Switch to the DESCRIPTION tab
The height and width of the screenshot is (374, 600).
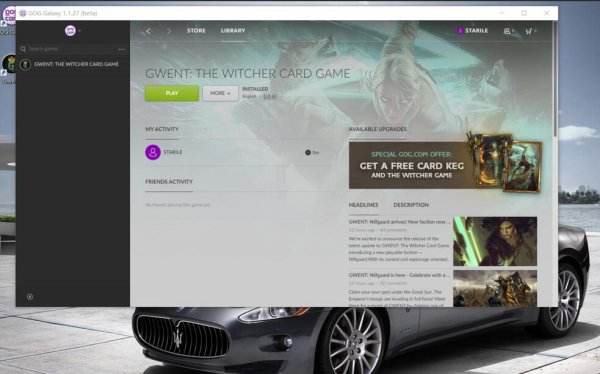point(411,205)
